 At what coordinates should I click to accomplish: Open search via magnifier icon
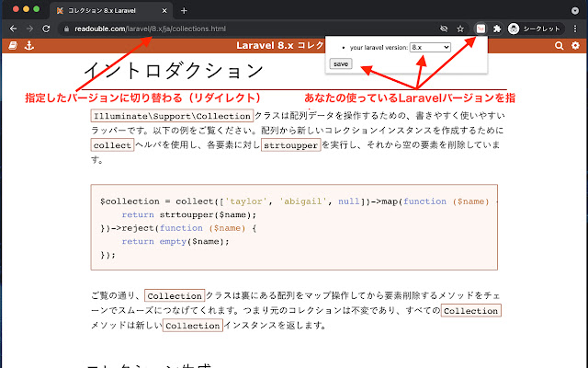(x=559, y=46)
